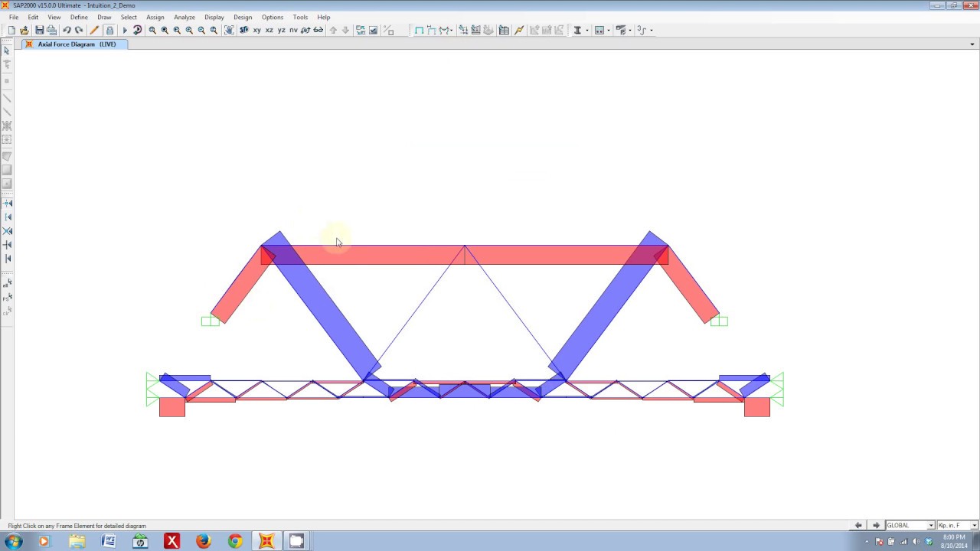Select the pointer tool in left toolbar
The width and height of the screenshot is (980, 551).
7,51
